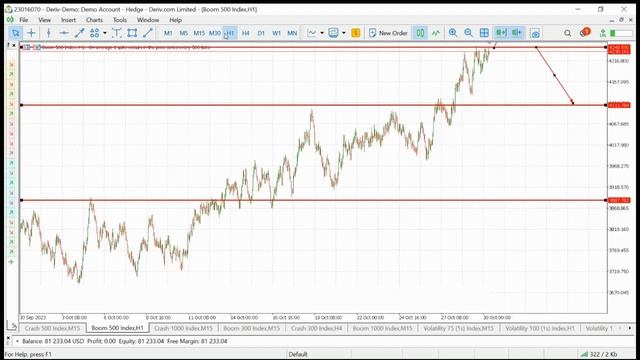Open the Tools menu
The image size is (640, 360).
(x=120, y=20)
